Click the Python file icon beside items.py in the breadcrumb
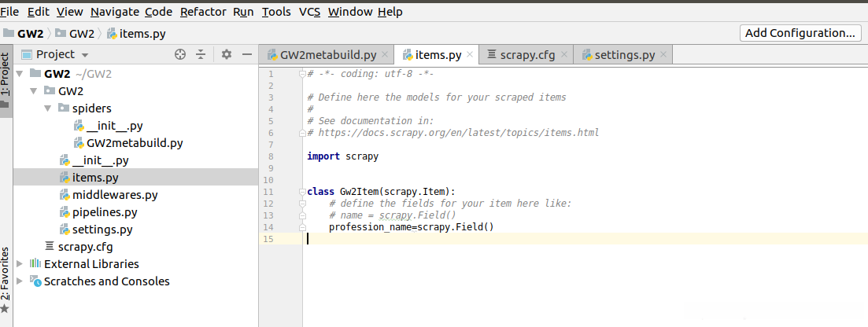This screenshot has width=868, height=327. 111,34
